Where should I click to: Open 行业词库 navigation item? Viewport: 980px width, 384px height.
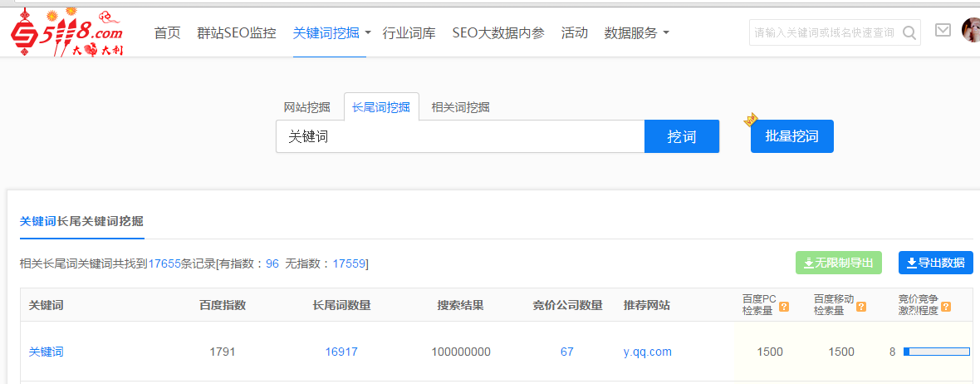tap(409, 33)
